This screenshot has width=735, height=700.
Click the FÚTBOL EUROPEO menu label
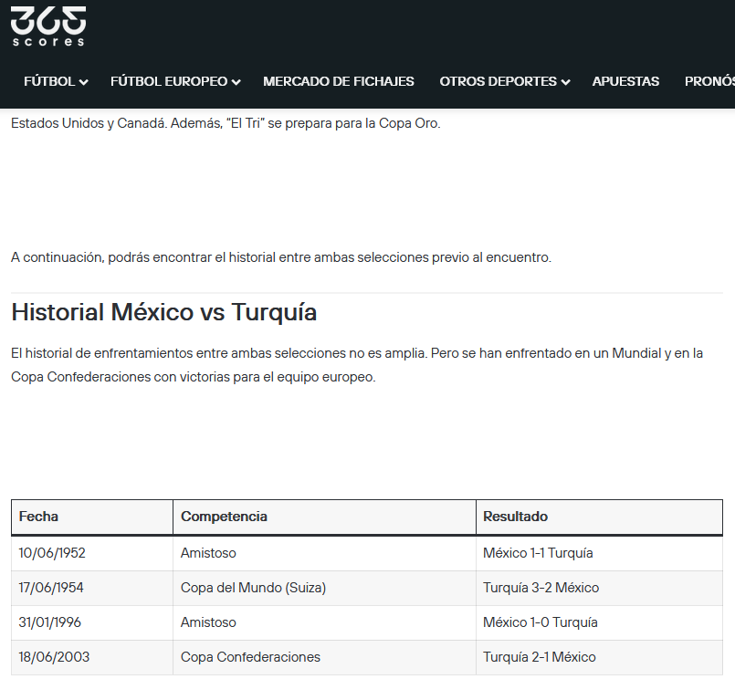pos(169,81)
